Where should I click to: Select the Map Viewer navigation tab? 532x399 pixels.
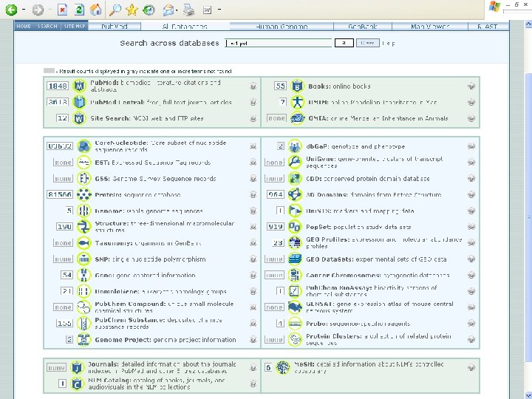[430, 26]
